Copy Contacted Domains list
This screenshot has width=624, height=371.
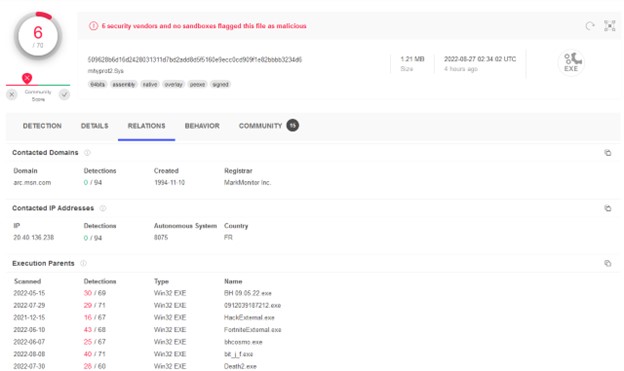pos(608,153)
